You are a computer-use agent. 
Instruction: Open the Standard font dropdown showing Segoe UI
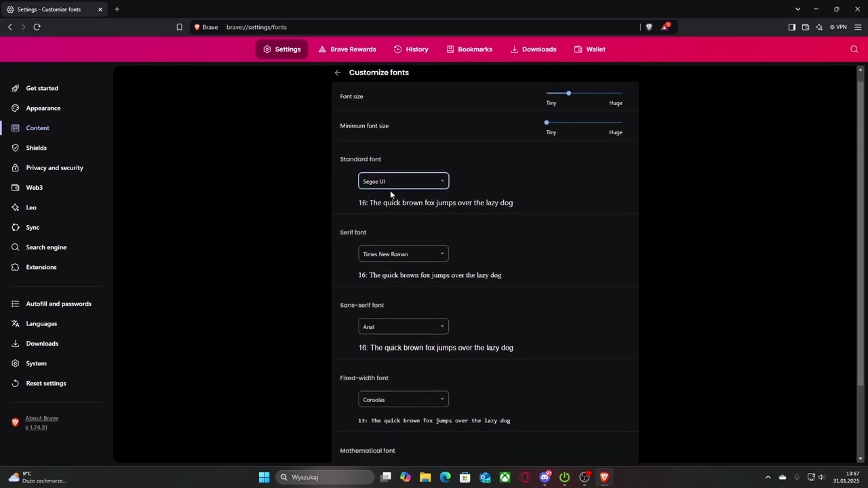pos(403,181)
